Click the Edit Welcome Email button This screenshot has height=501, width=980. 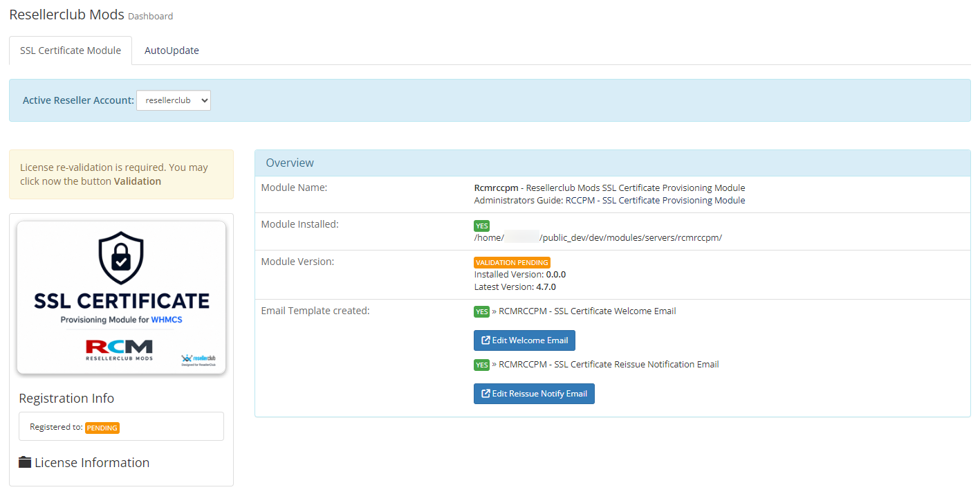524,340
